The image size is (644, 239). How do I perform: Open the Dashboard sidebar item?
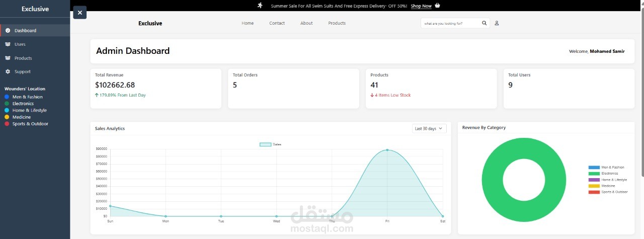coord(35,31)
